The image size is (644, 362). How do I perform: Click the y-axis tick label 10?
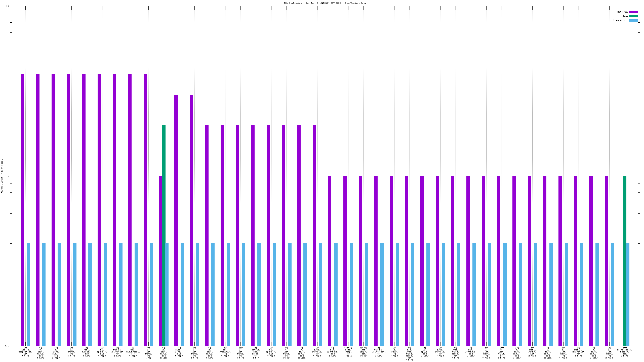[x=8, y=6]
